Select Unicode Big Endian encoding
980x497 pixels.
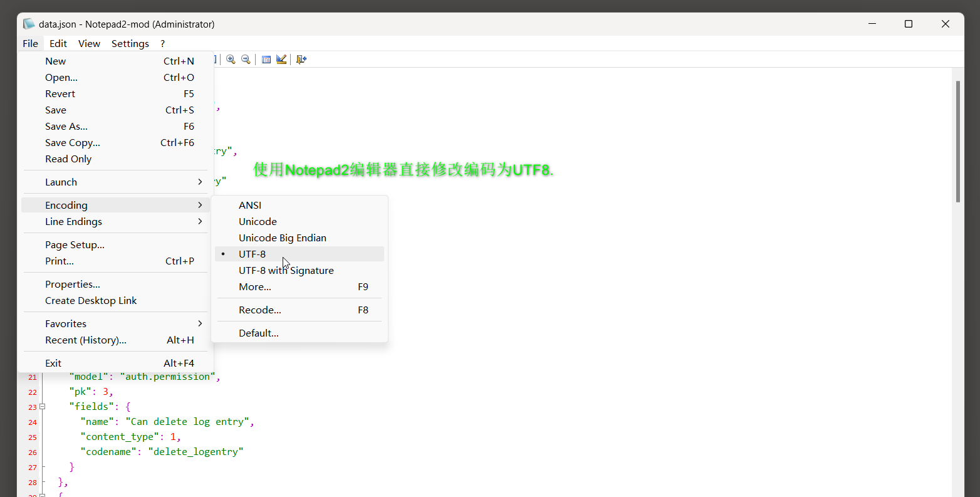point(300,238)
